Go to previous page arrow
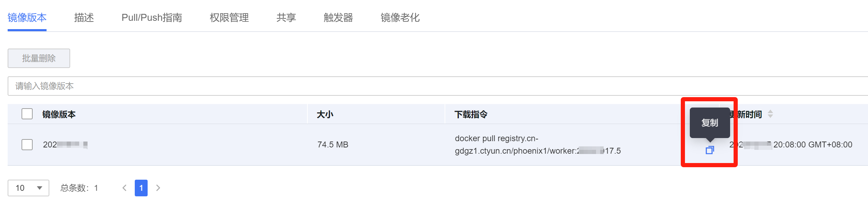 pos(124,188)
